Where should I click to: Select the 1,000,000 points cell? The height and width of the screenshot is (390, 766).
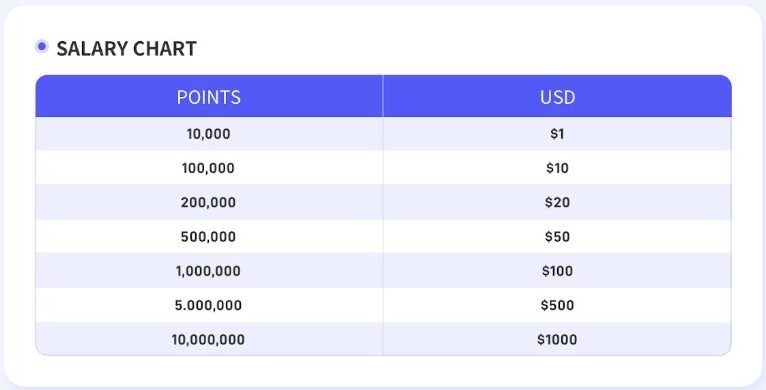(209, 271)
